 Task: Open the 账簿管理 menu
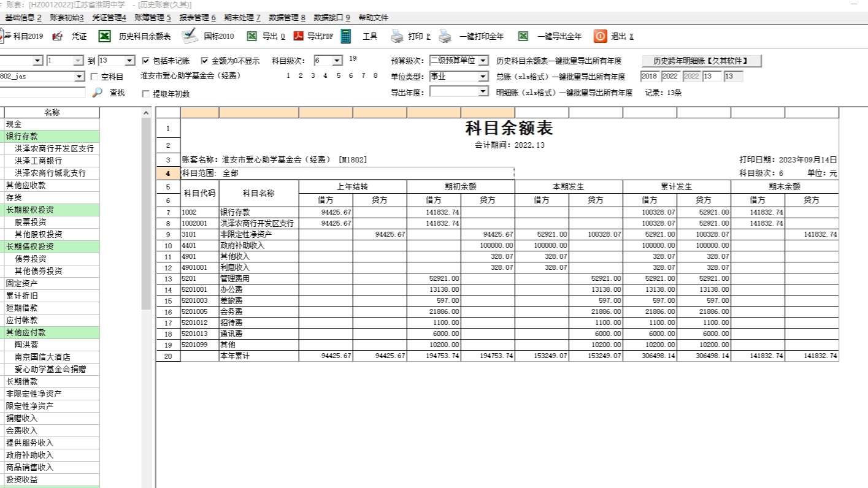pyautogui.click(x=153, y=18)
